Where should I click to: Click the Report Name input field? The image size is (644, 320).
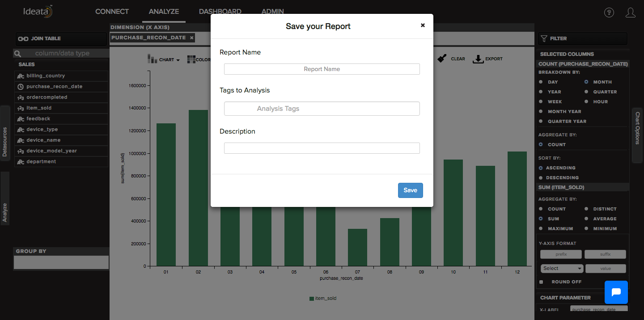(322, 69)
